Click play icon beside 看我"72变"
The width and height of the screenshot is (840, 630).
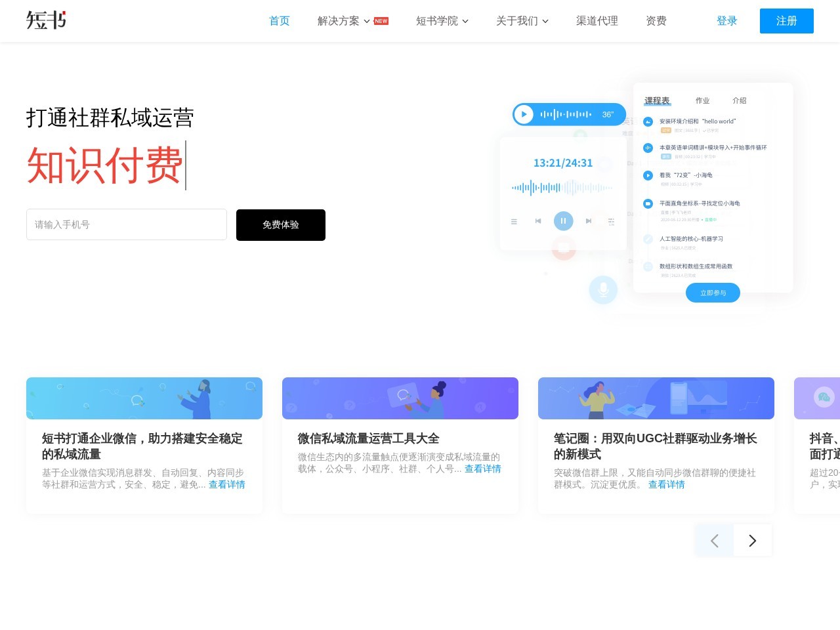pyautogui.click(x=648, y=175)
